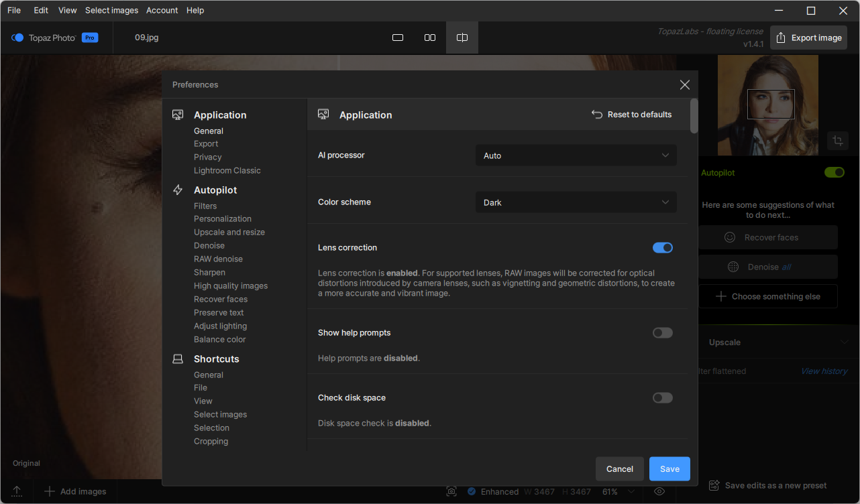Click the Autopilot lightning bolt icon
Viewport: 860px width, 504px height.
[178, 190]
